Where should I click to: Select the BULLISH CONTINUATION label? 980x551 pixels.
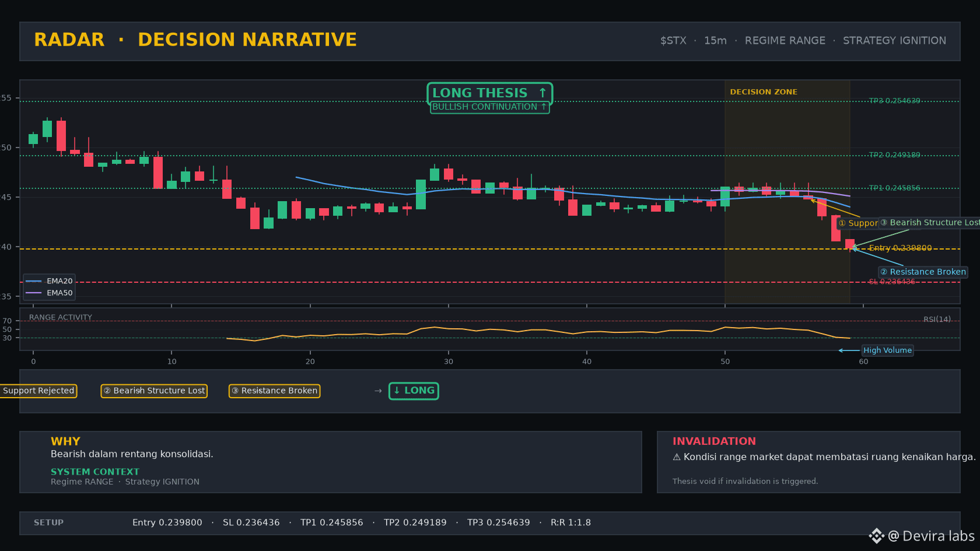[x=489, y=107]
